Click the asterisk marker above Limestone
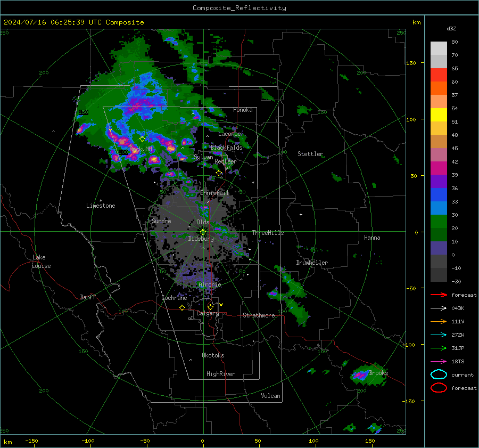This screenshot has width=479, height=448. click(101, 201)
